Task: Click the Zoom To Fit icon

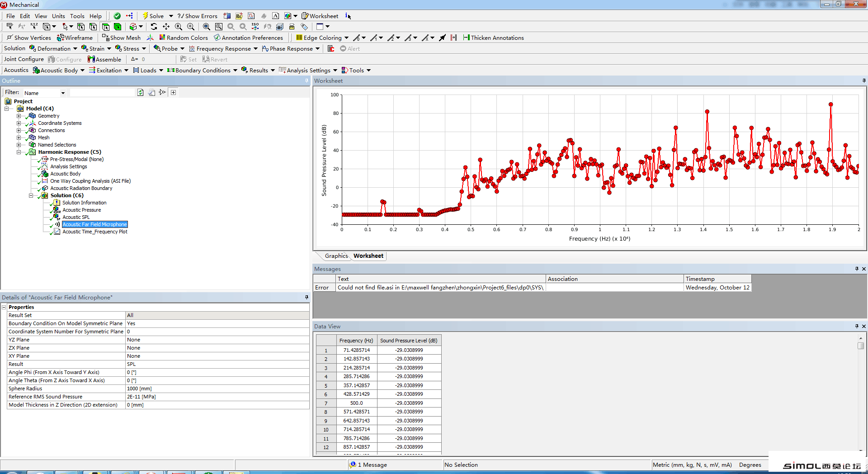Action: click(207, 27)
